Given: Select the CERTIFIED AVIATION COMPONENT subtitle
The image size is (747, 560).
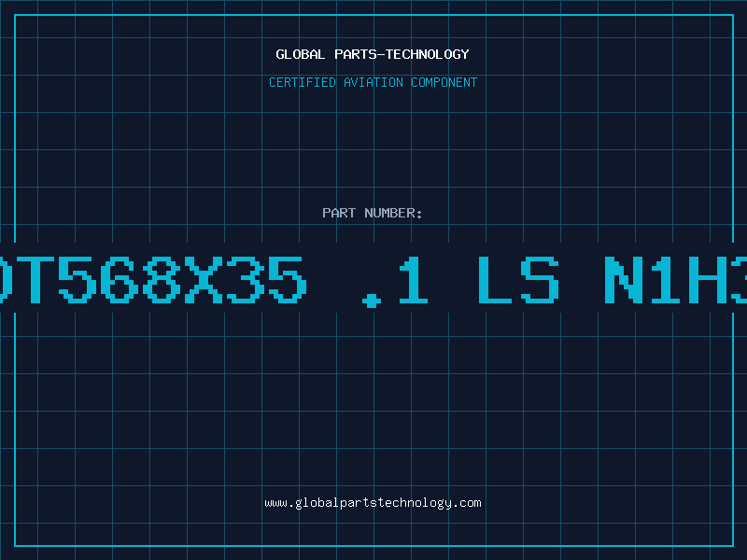Looking at the screenshot, I should click(373, 82).
